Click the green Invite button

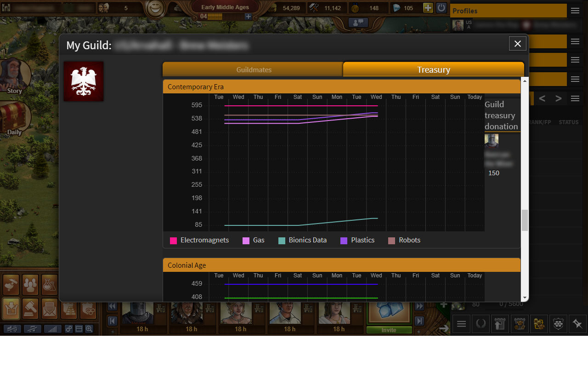389,330
